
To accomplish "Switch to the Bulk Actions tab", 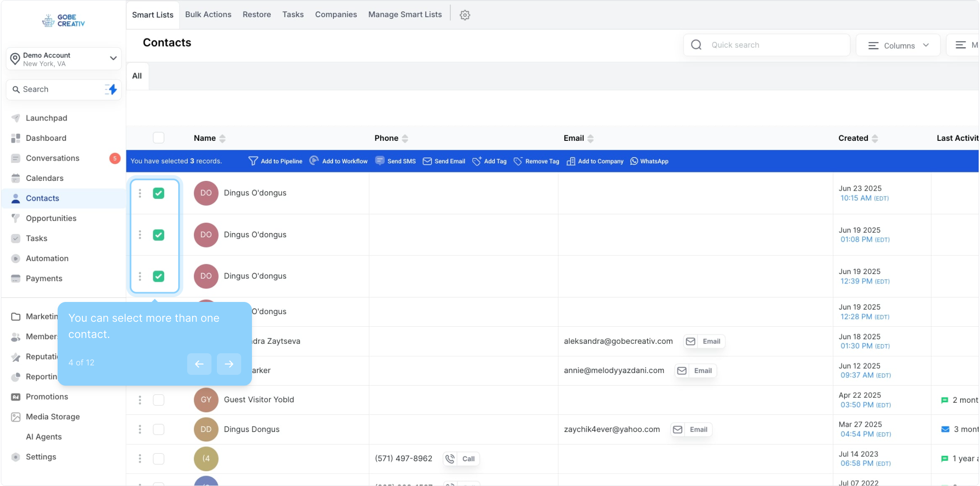I will pyautogui.click(x=208, y=14).
